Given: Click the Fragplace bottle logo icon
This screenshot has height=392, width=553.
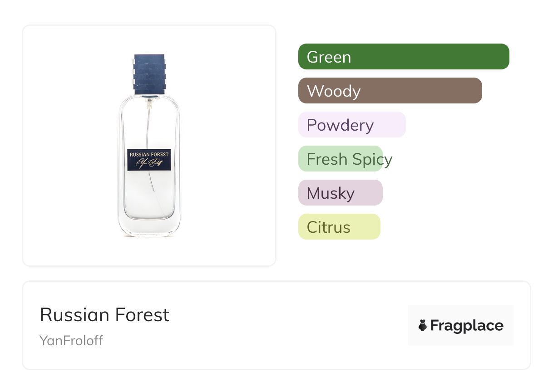Looking at the screenshot, I should click(423, 325).
